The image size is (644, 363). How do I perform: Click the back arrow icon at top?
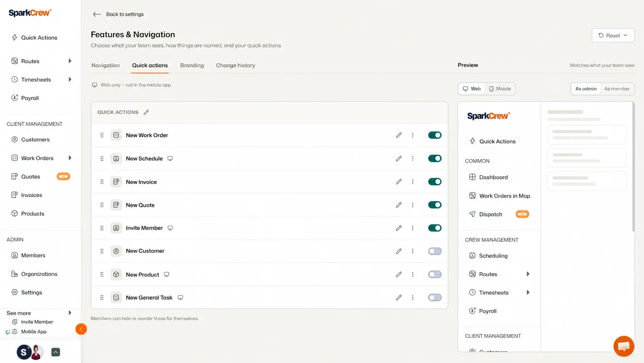tap(97, 14)
